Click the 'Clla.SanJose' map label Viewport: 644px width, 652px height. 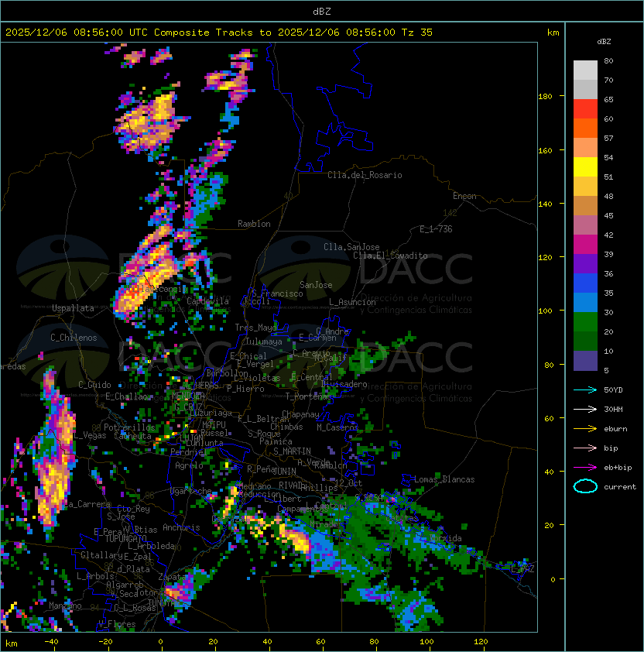click(351, 247)
